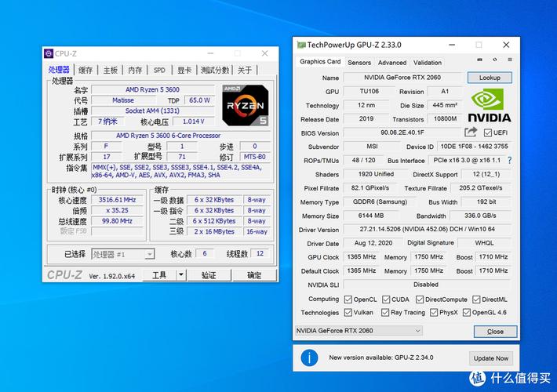The image size is (557, 392).
Task: Click the Ryzen 5 processor logo
Action: [x=245, y=105]
